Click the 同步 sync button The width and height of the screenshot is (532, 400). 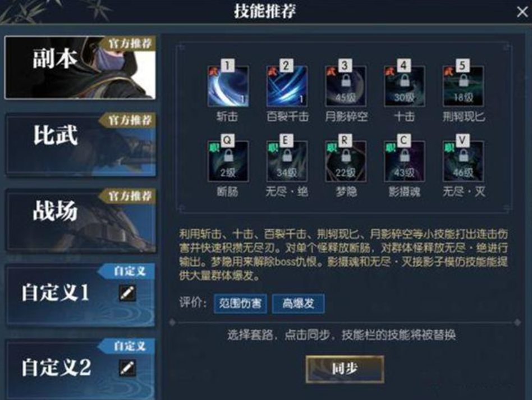345,369
